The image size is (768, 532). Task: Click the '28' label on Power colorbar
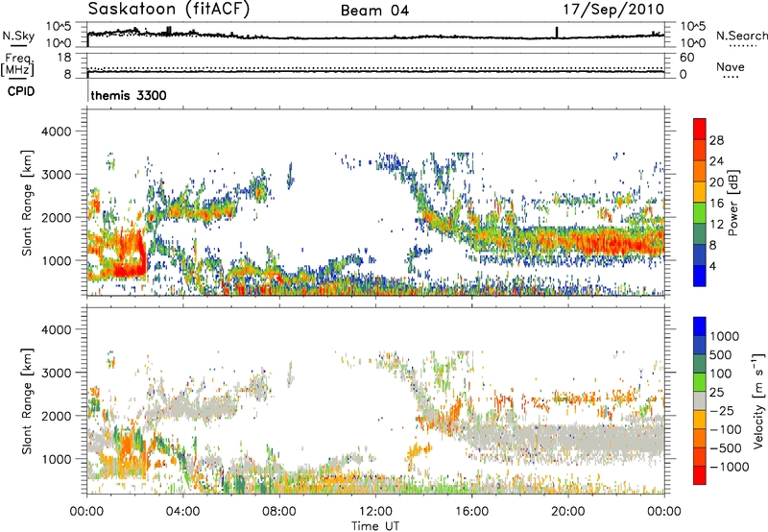(x=716, y=140)
